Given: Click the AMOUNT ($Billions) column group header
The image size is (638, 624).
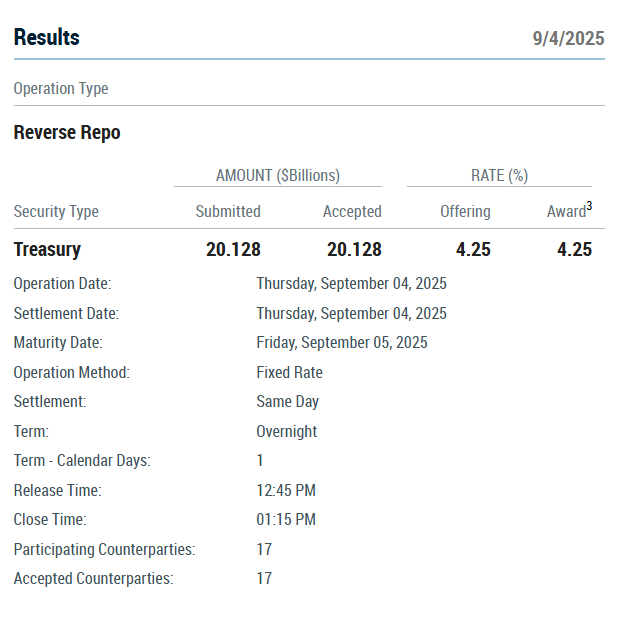Looking at the screenshot, I should (x=278, y=176).
